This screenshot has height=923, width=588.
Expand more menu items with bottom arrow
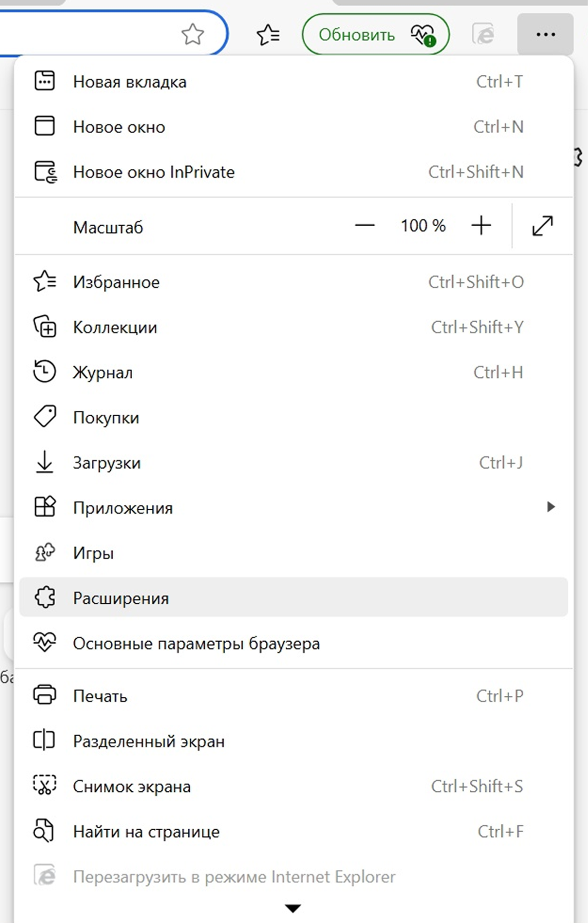pyautogui.click(x=293, y=908)
